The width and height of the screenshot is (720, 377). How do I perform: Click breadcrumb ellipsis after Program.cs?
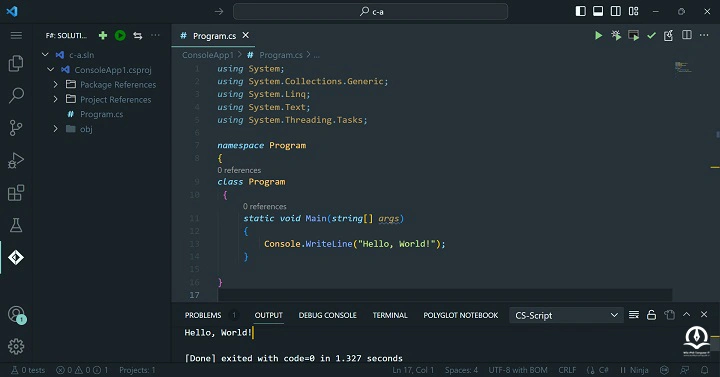(316, 55)
